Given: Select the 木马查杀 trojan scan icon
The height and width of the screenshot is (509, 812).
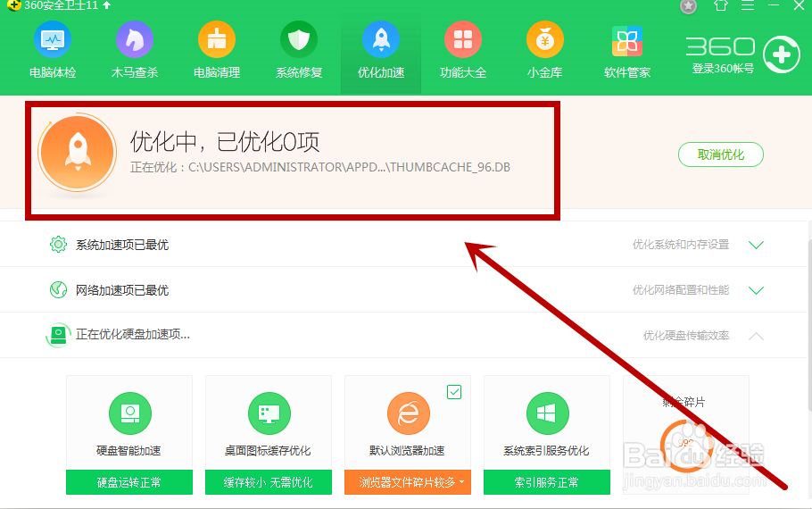Looking at the screenshot, I should 134,39.
